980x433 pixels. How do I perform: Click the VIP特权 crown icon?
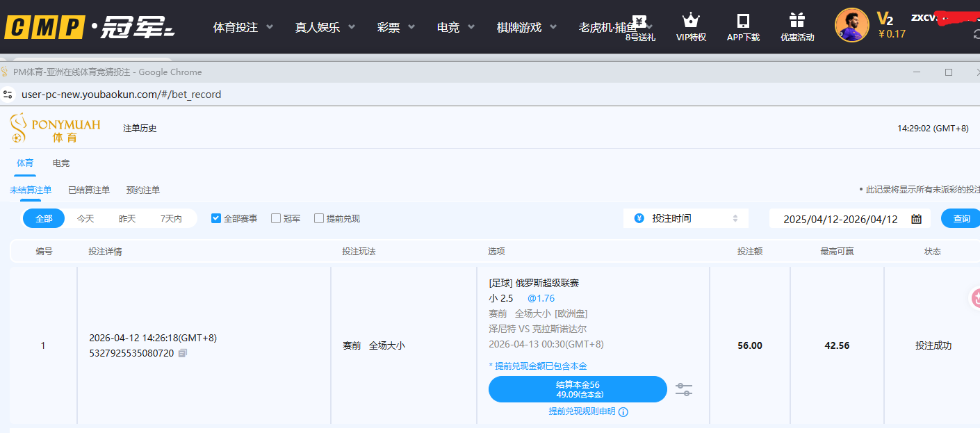pos(690,21)
